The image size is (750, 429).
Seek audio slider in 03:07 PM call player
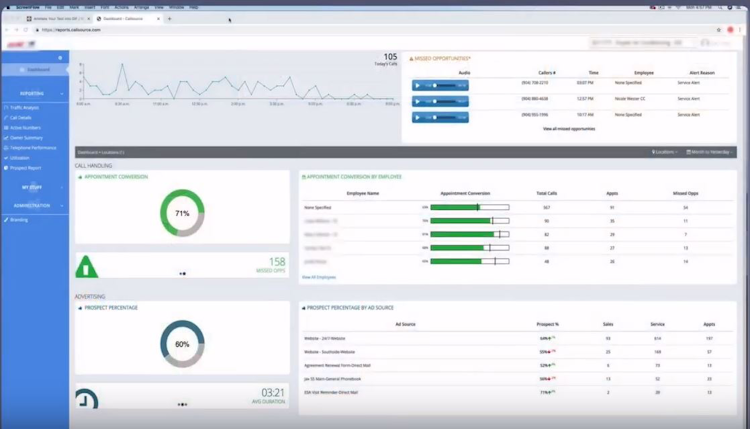click(444, 86)
